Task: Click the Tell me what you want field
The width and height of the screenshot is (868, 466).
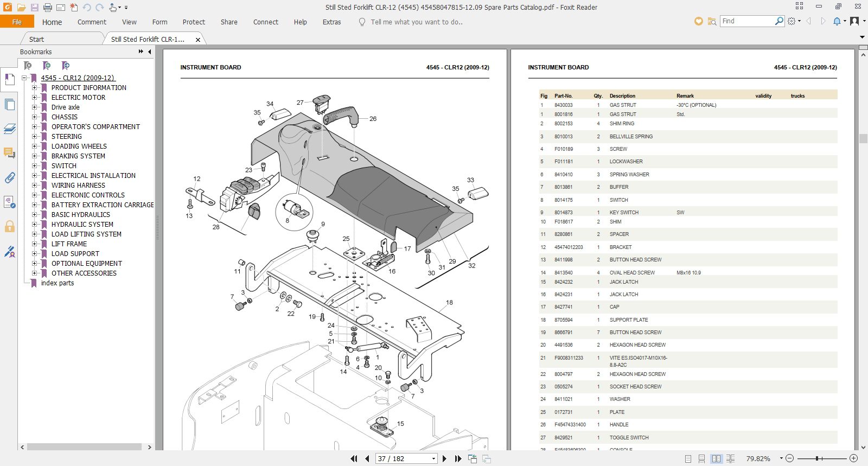Action: [x=417, y=22]
